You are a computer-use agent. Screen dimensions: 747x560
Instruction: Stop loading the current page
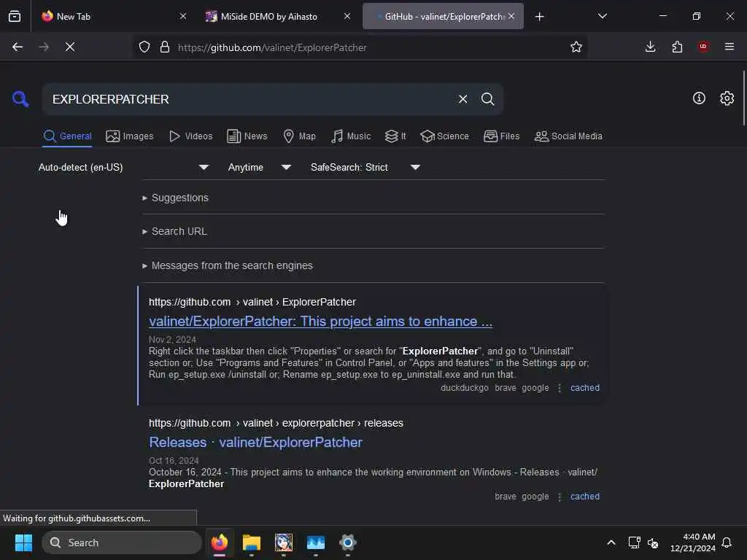69,47
